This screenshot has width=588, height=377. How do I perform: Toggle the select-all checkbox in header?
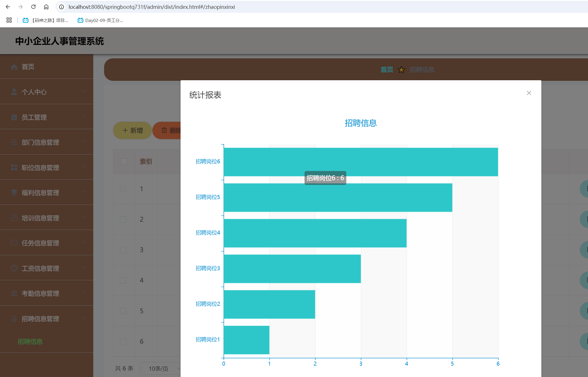pyautogui.click(x=124, y=162)
